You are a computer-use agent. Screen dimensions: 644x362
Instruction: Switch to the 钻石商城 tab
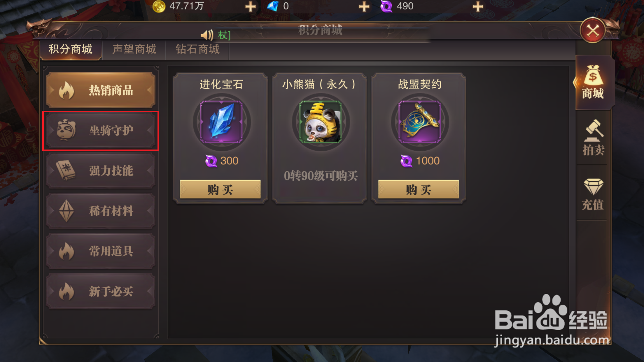tap(197, 49)
